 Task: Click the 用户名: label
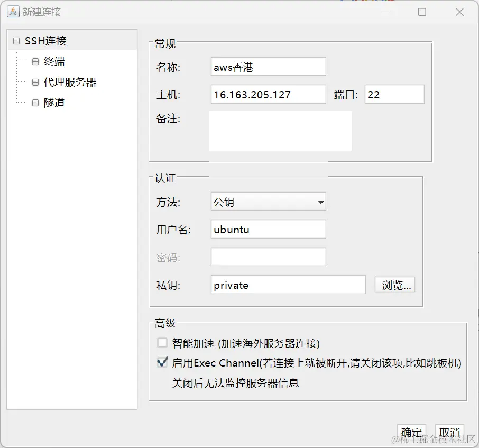coord(173,230)
